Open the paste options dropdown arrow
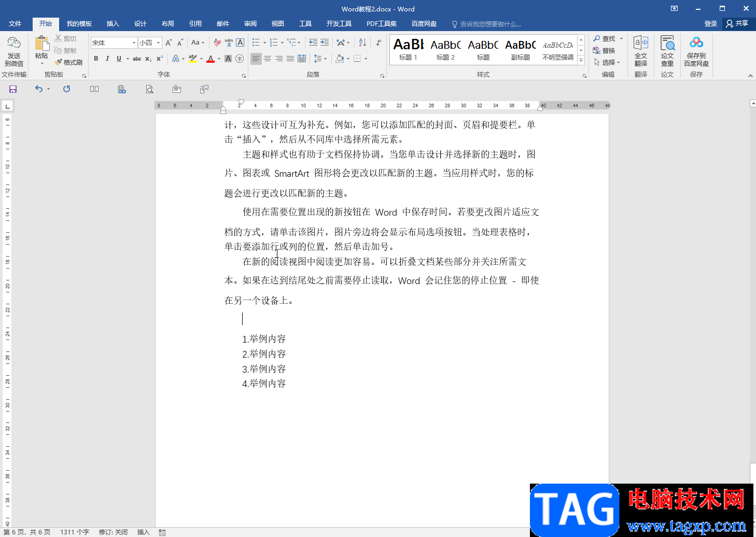Screen dimensions: 756x537 42,64
